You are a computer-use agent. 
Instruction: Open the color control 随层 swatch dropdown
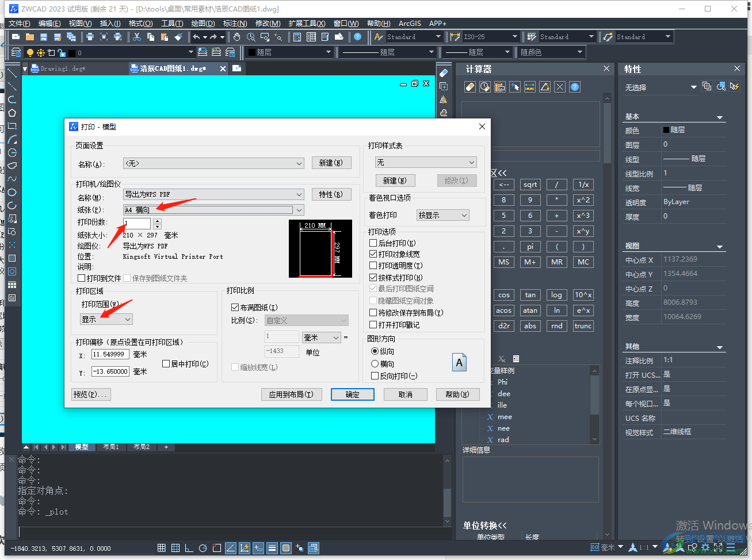pos(288,52)
